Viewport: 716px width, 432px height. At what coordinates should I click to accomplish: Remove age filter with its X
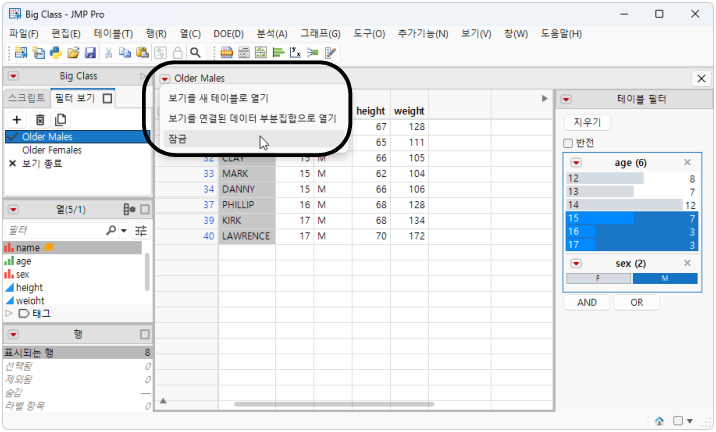pyautogui.click(x=687, y=163)
